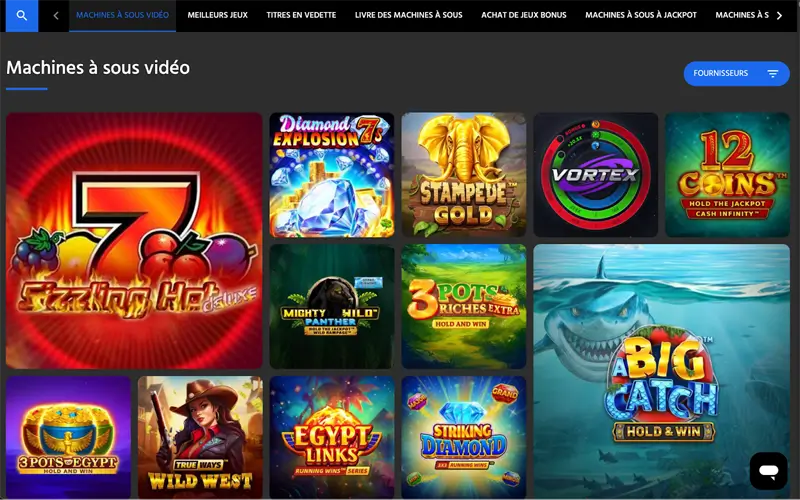Open the search magnifier icon
Viewport: 800px width, 500px height.
coord(22,15)
